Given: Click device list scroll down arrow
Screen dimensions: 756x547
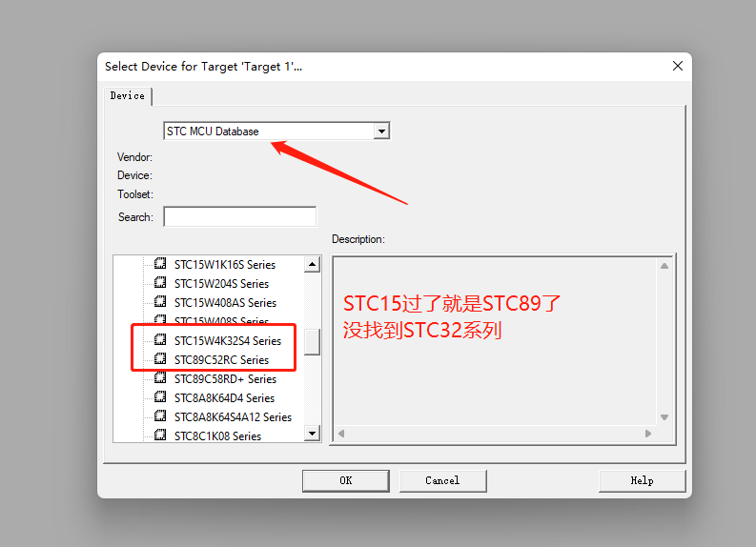Looking at the screenshot, I should click(x=313, y=434).
